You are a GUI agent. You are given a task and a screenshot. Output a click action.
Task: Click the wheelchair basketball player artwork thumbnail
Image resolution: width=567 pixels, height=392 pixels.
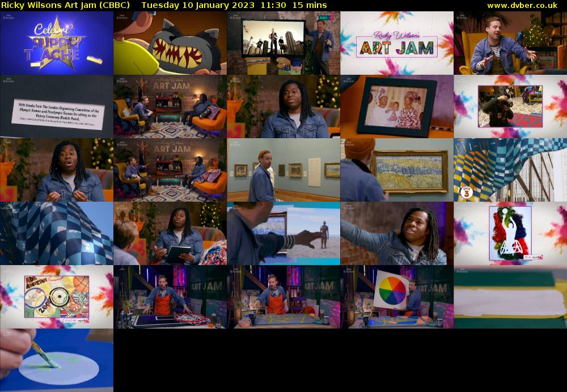click(510, 233)
